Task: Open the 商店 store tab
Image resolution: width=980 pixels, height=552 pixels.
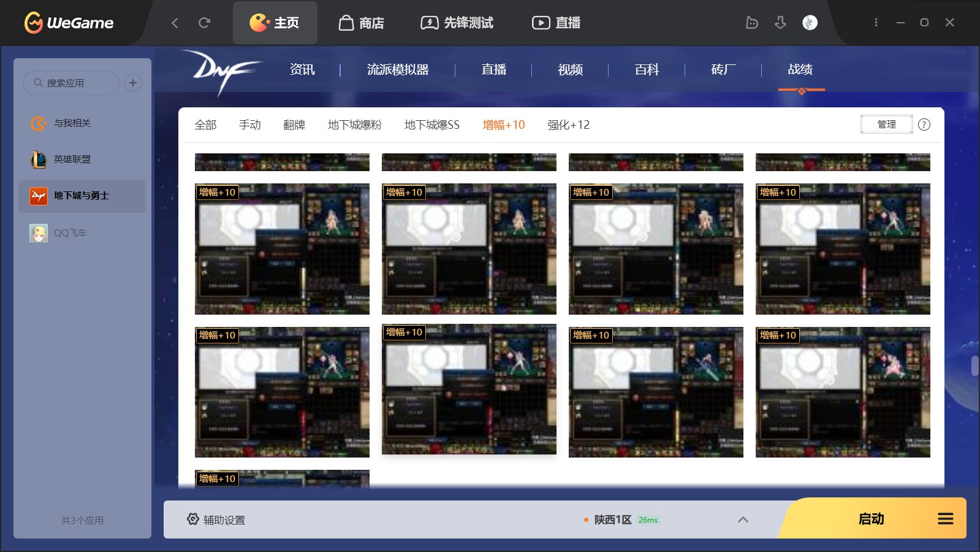Action: click(x=362, y=23)
